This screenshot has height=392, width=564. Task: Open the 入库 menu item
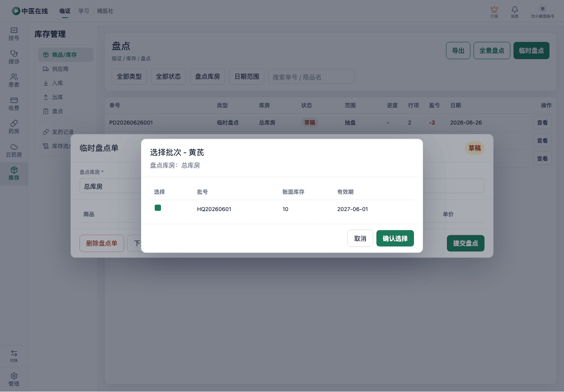point(66,83)
